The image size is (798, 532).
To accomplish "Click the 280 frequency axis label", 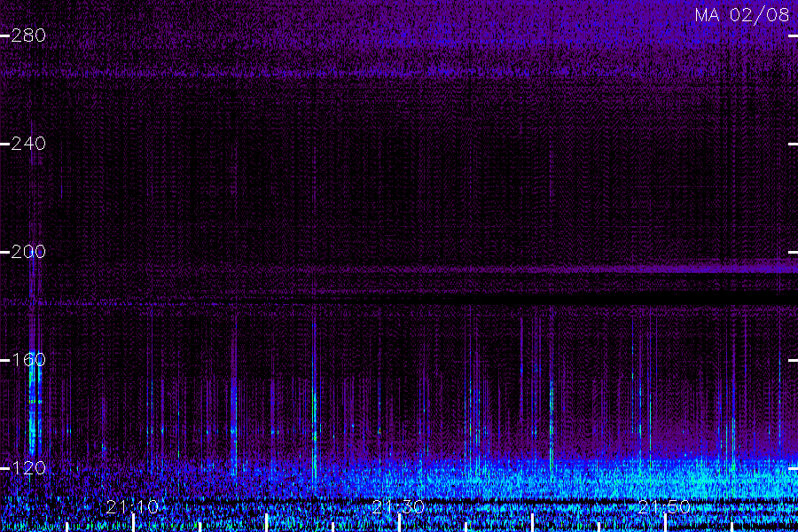I will pyautogui.click(x=28, y=35).
